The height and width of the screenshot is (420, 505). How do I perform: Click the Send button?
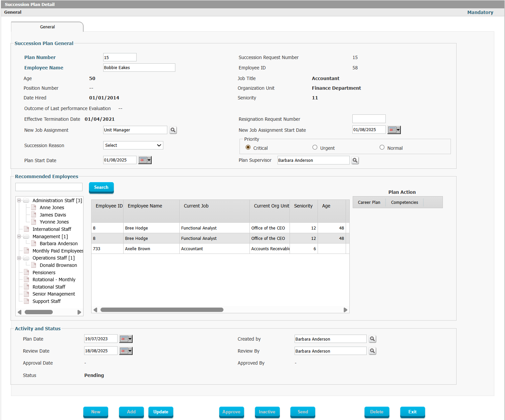click(x=303, y=412)
